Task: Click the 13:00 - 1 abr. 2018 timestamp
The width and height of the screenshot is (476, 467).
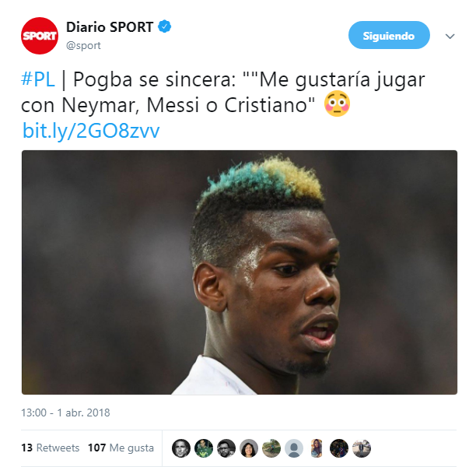Action: click(x=65, y=413)
